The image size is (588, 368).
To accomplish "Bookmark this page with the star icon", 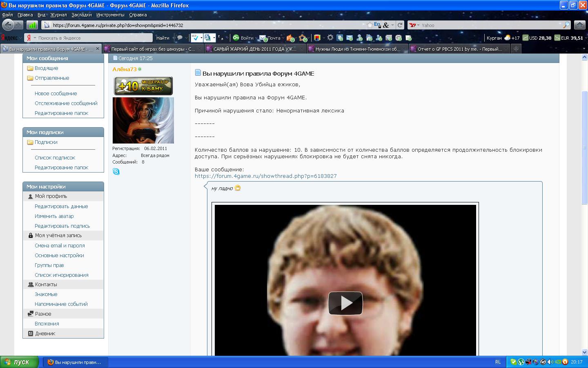I will click(370, 25).
